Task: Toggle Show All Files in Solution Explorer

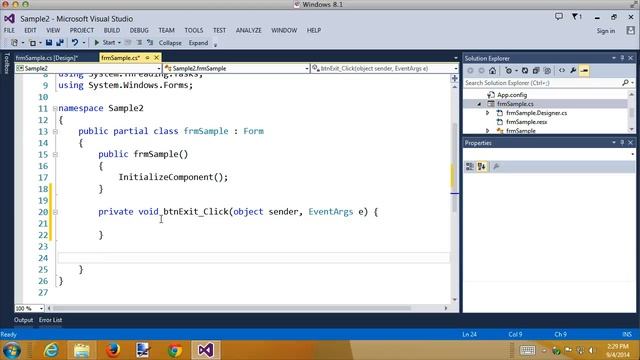Action: (x=547, y=71)
